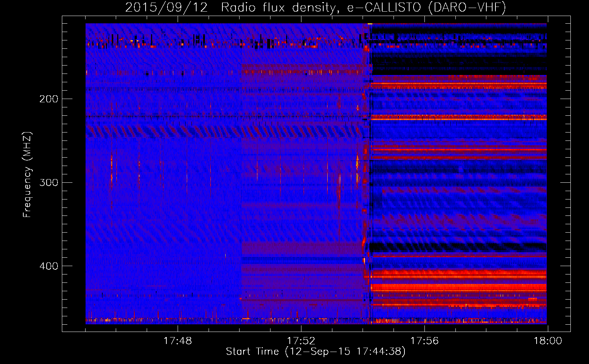Viewport: 589px width, 364px height.
Task: Click the 'Start Time (12-Sep-15 17:44:38)' label
Action: pyautogui.click(x=316, y=352)
